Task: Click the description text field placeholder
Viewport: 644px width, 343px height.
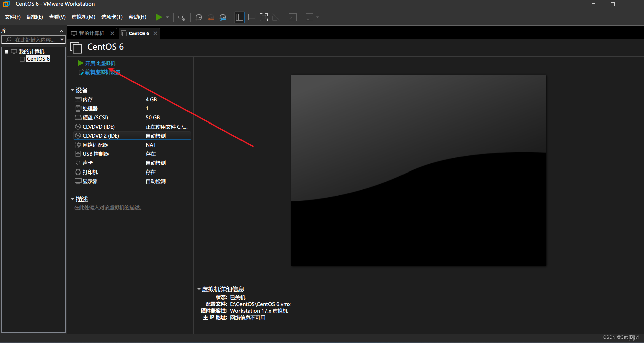Action: 109,208
